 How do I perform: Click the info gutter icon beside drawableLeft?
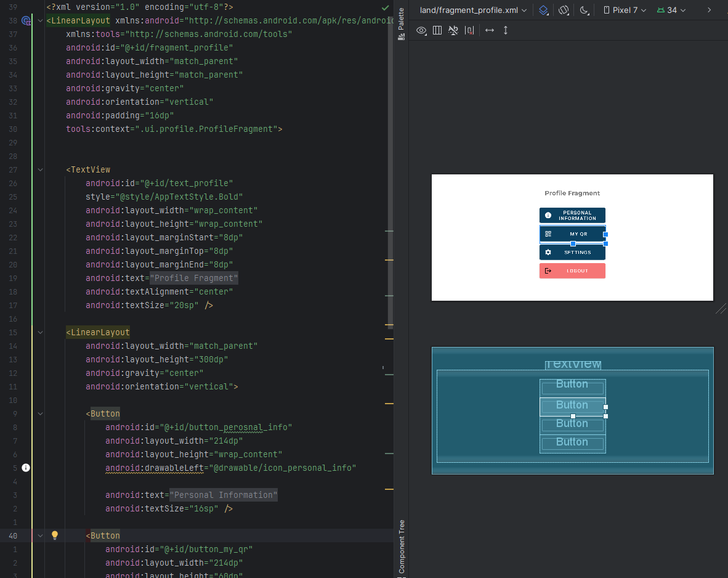(26, 468)
